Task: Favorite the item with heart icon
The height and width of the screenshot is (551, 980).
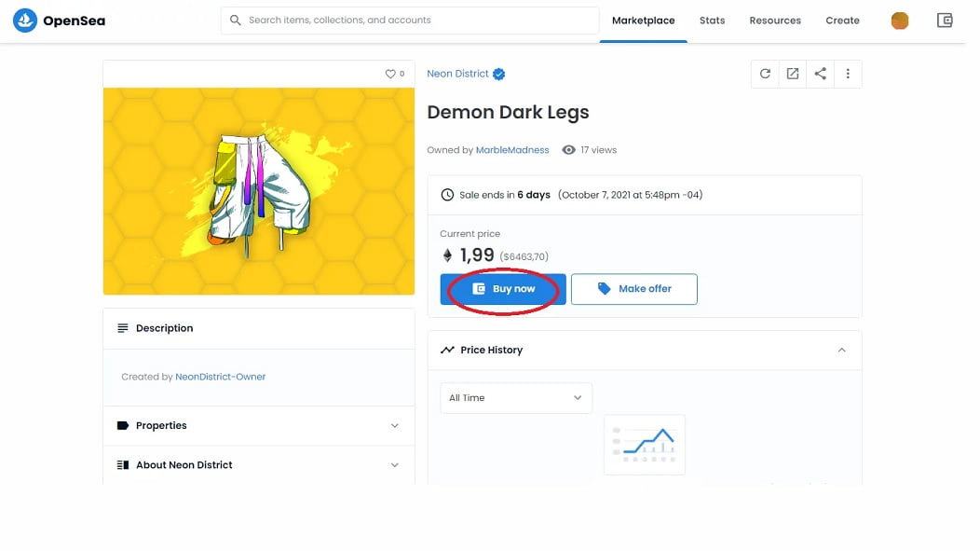Action: point(390,74)
